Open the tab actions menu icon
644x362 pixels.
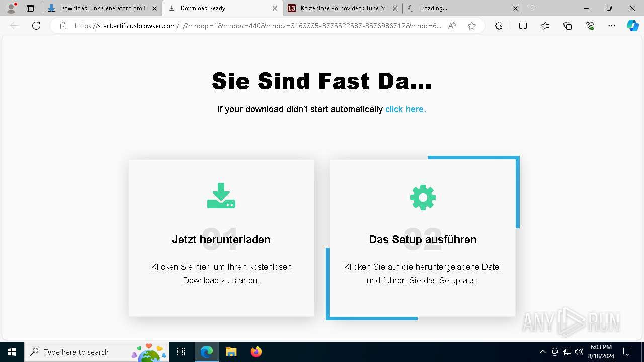(x=30, y=8)
